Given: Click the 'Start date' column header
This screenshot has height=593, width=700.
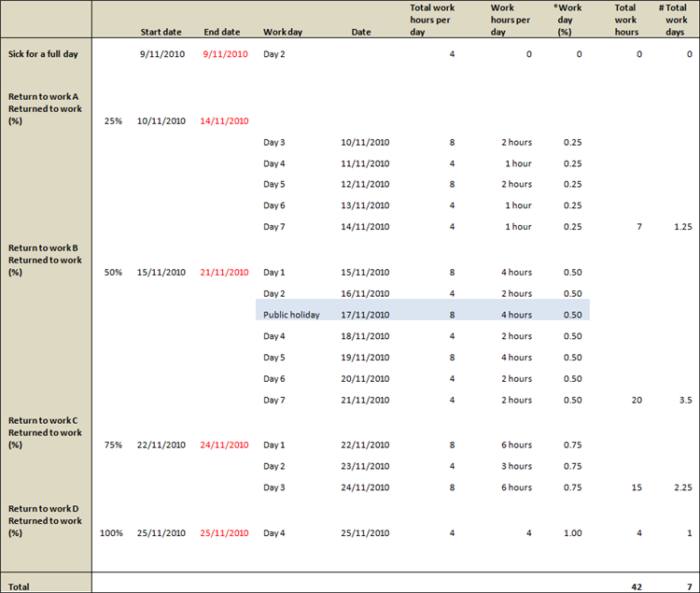Looking at the screenshot, I should [x=161, y=32].
